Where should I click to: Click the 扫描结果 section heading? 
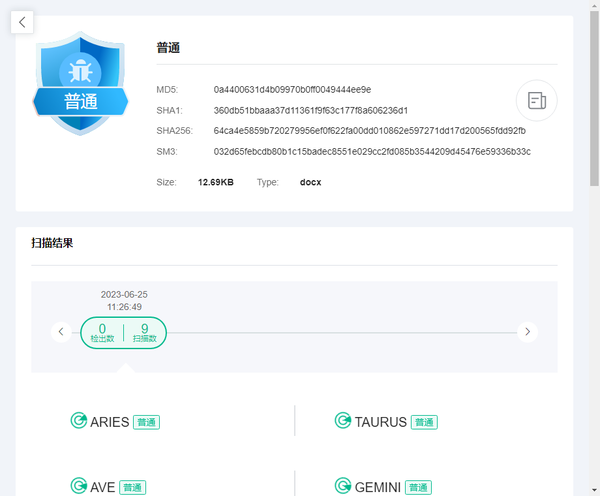pos(52,243)
